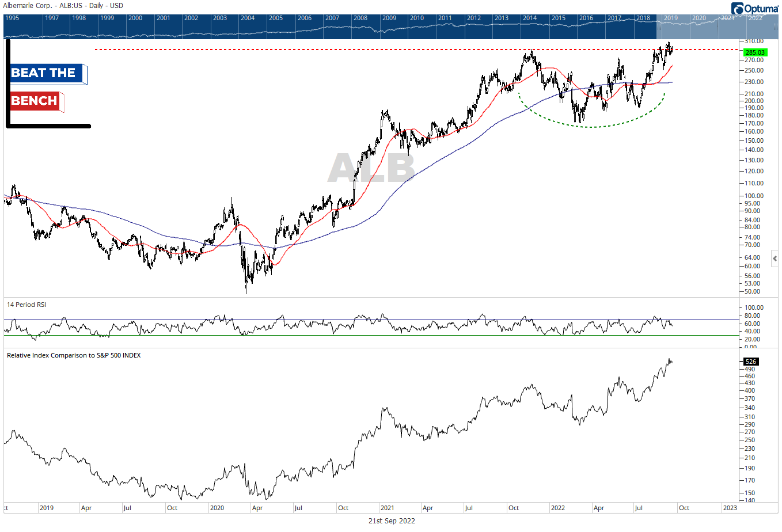
Task: Click the green 285.03 last price tag
Action: click(756, 52)
